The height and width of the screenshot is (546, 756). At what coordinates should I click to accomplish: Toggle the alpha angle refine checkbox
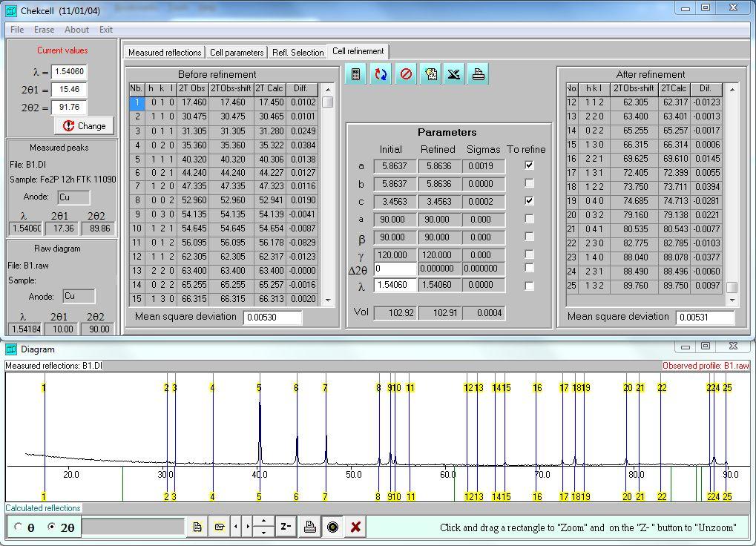[529, 219]
